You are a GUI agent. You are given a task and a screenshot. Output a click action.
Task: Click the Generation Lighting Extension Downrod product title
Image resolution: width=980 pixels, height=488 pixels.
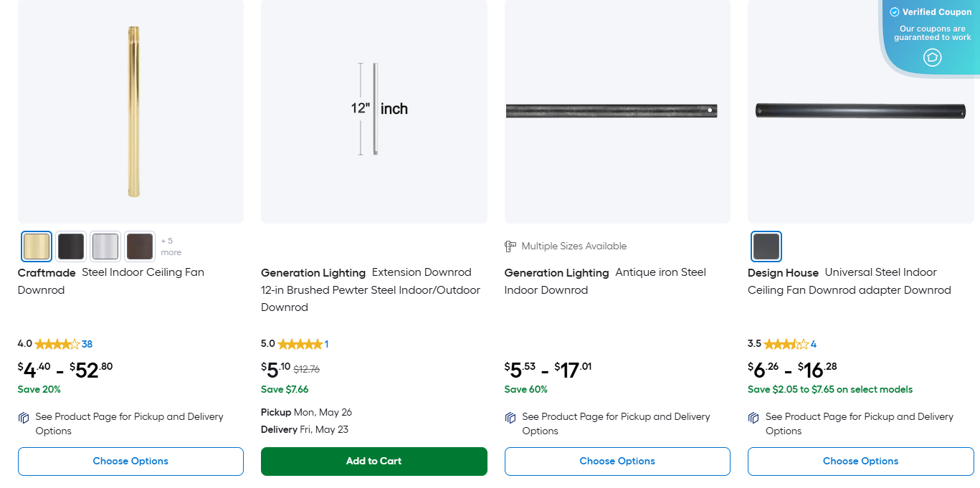(371, 290)
